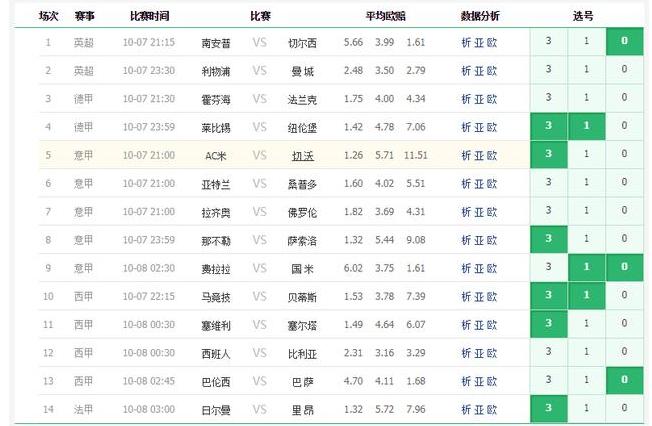The height and width of the screenshot is (426, 652).
Task: Open team page for 国米
Action: pos(302,270)
